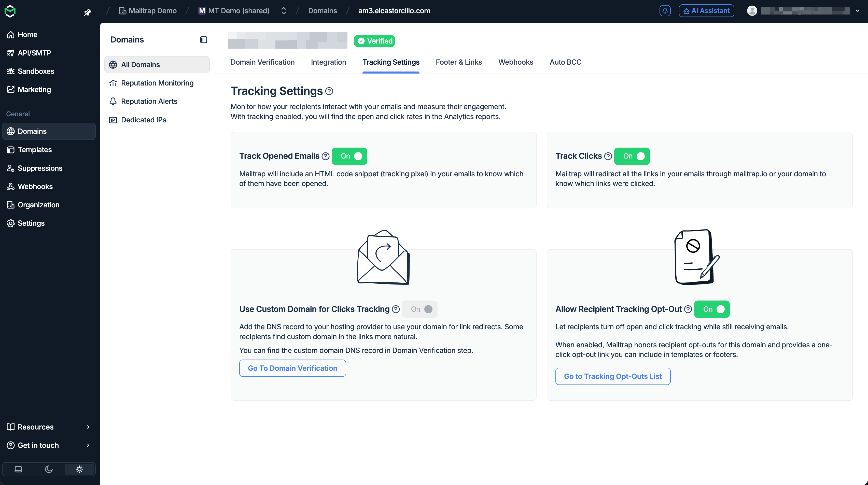
Task: Click the Verified status badge
Action: coord(374,41)
